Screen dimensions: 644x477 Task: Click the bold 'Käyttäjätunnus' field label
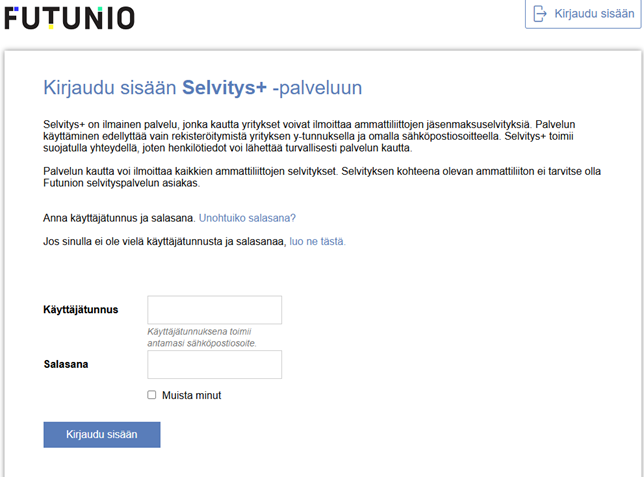coord(81,310)
